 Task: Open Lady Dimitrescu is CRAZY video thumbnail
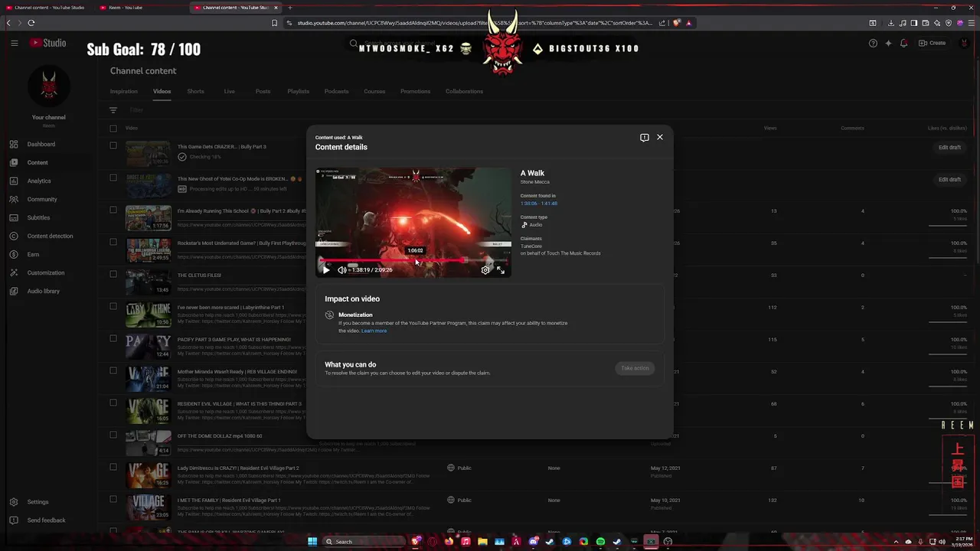[149, 474]
